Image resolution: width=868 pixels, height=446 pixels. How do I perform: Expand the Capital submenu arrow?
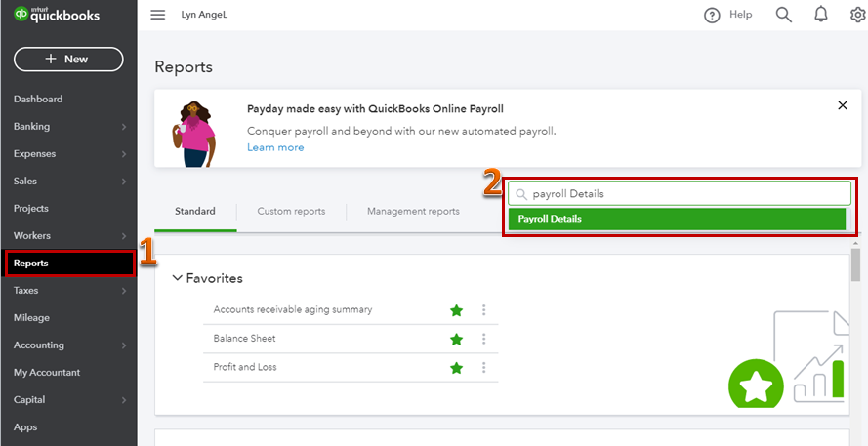(123, 400)
